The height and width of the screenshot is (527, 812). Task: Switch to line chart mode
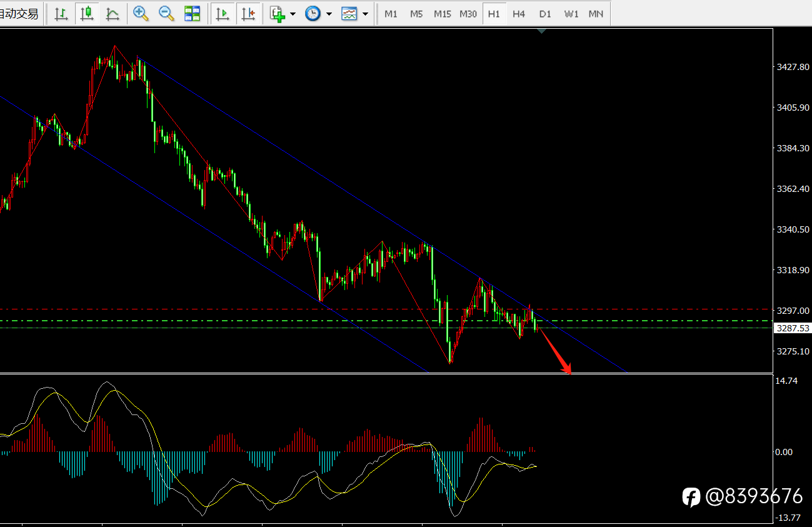(113, 13)
